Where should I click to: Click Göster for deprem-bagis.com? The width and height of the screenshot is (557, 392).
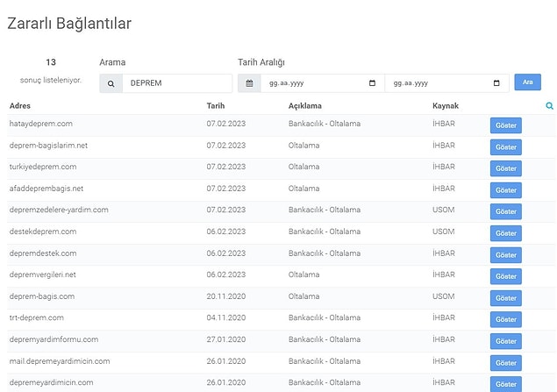(506, 298)
